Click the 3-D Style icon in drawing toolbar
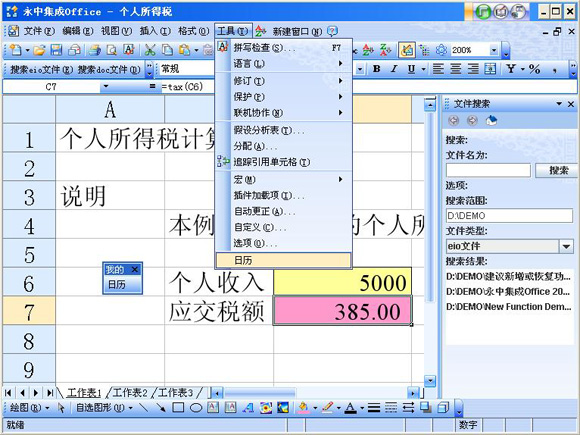580x435 pixels. click(443, 408)
